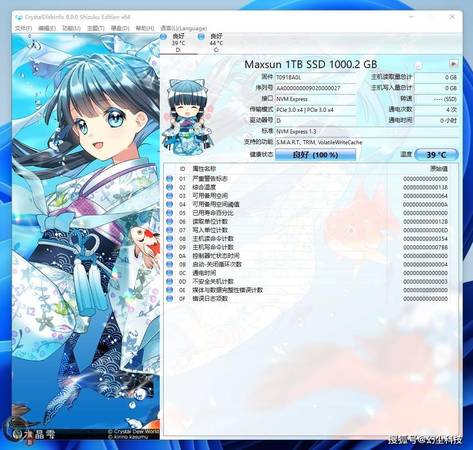Viewport: 473px width, 450px height.
Task: Click the chibi Shizuku character icon
Action: click(x=188, y=117)
